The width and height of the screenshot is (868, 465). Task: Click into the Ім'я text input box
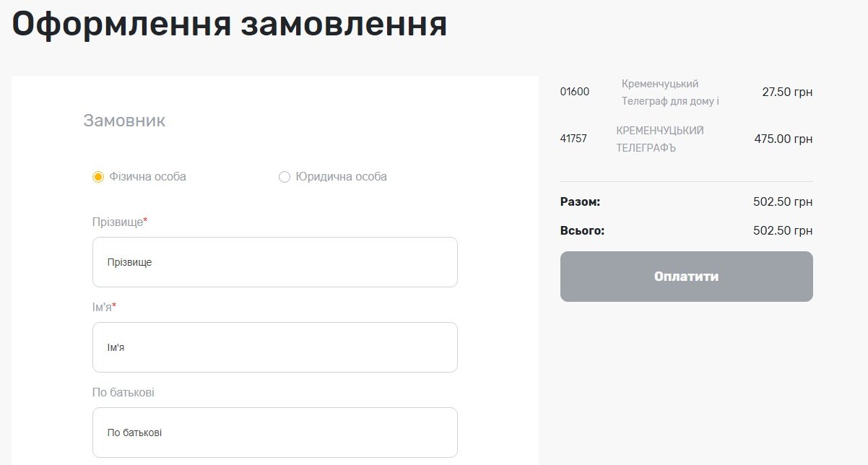point(274,347)
